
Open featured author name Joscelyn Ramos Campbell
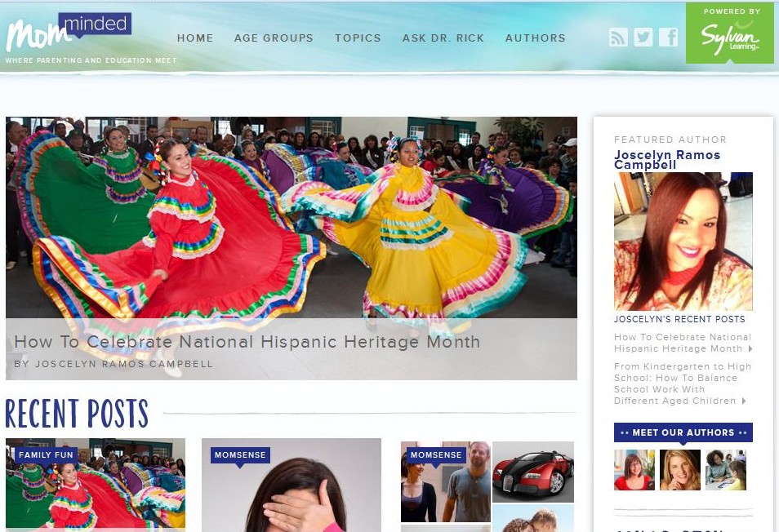pyautogui.click(x=667, y=160)
